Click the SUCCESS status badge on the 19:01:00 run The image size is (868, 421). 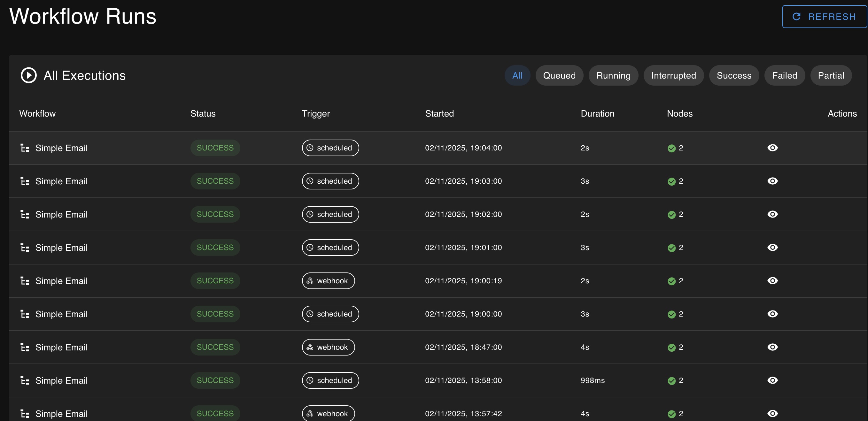pyautogui.click(x=215, y=248)
